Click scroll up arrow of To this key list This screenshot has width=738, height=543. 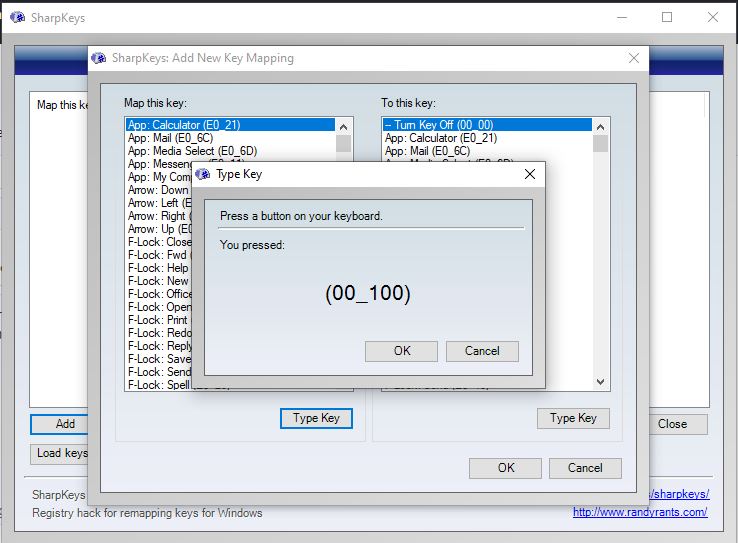tap(601, 127)
